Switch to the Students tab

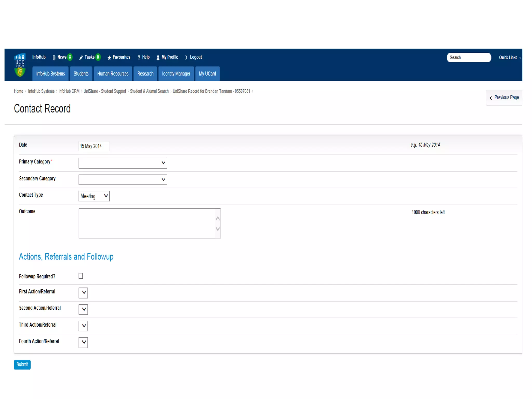pyautogui.click(x=81, y=74)
